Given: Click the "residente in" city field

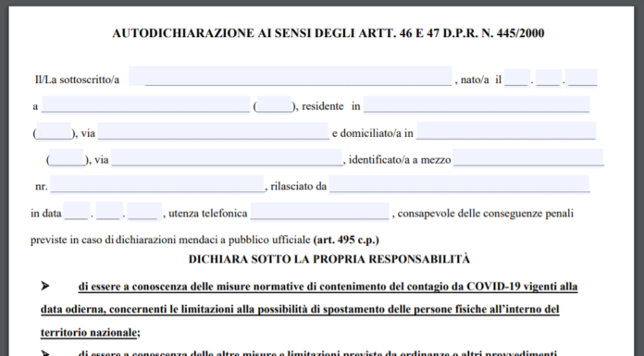Looking at the screenshot, I should click(x=477, y=104).
